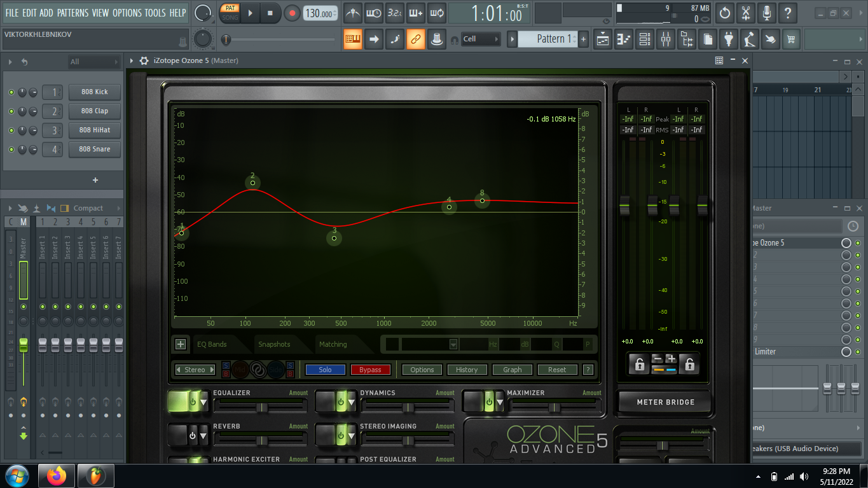868x488 pixels.
Task: Open Equalizer preset dropdown arrow
Action: pos(203,403)
